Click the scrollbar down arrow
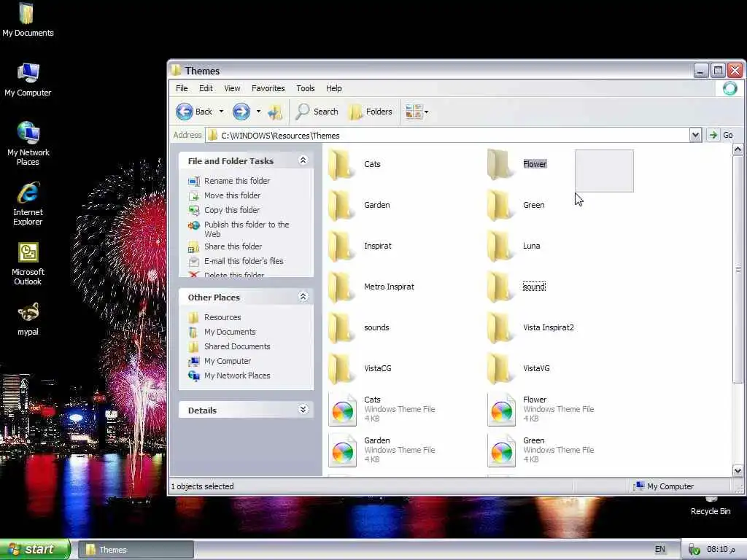This screenshot has width=747, height=560. (738, 471)
